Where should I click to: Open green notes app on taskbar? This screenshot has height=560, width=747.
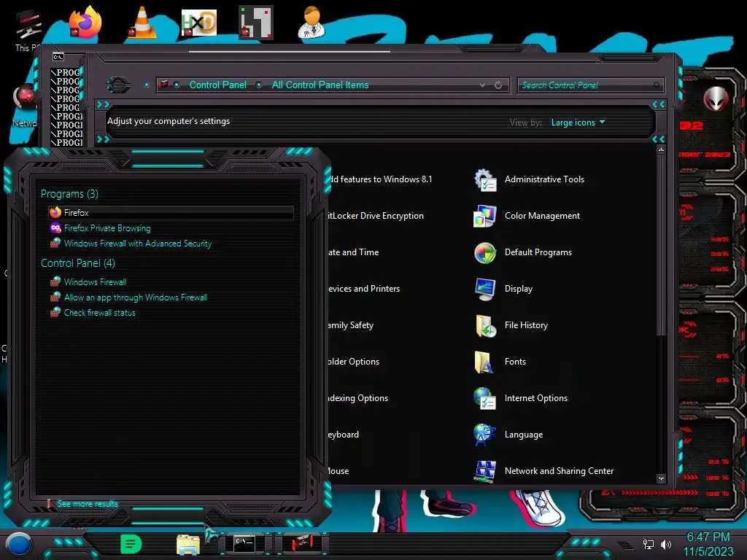[131, 544]
